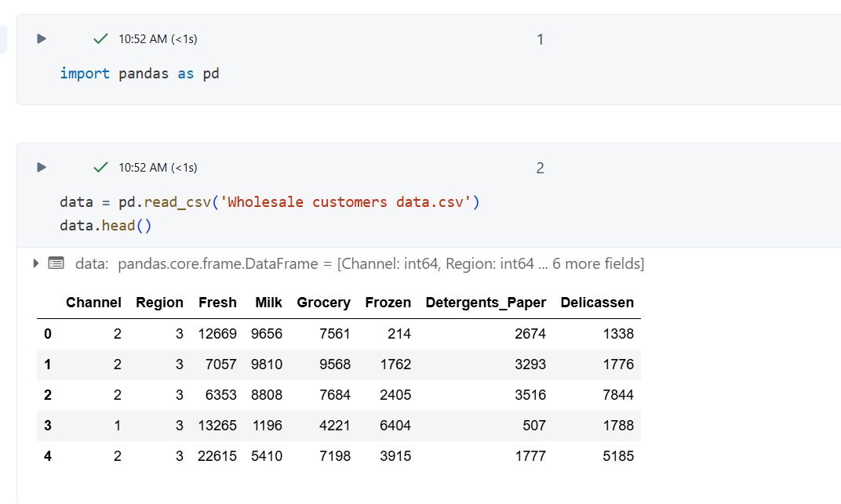The height and width of the screenshot is (504, 841).
Task: Click into the pd.read_csv code line
Action: pyautogui.click(x=269, y=202)
